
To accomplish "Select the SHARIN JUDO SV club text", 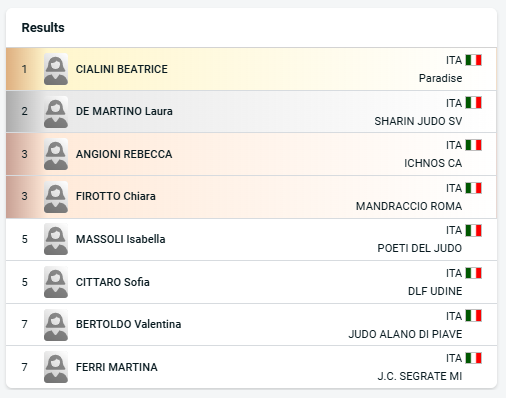I will point(418,121).
